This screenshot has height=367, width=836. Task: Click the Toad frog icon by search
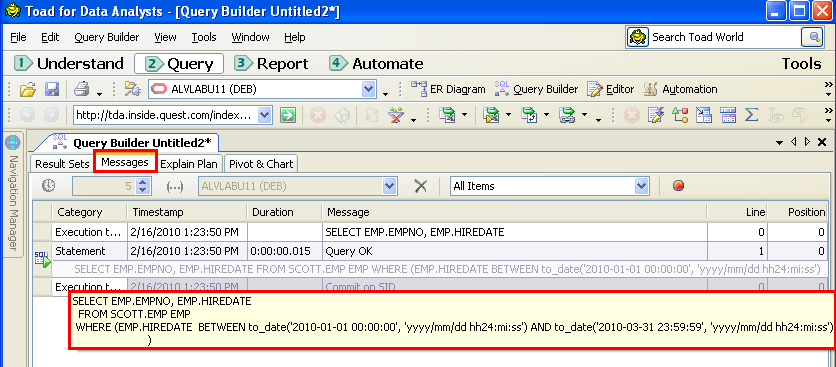pyautogui.click(x=637, y=37)
